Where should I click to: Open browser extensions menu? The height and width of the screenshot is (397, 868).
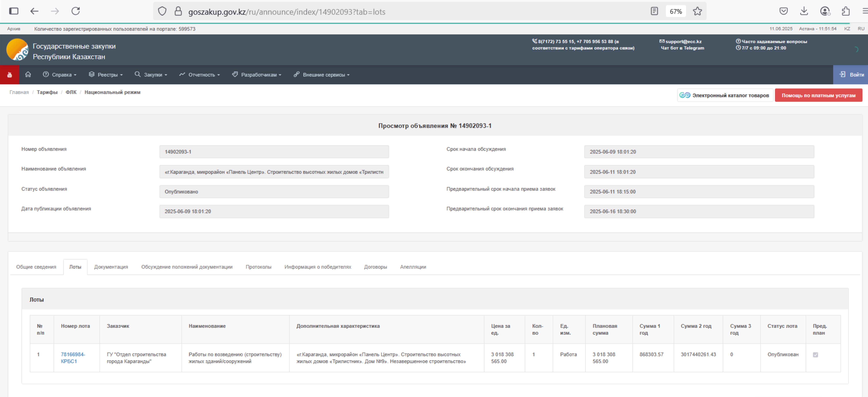click(845, 11)
